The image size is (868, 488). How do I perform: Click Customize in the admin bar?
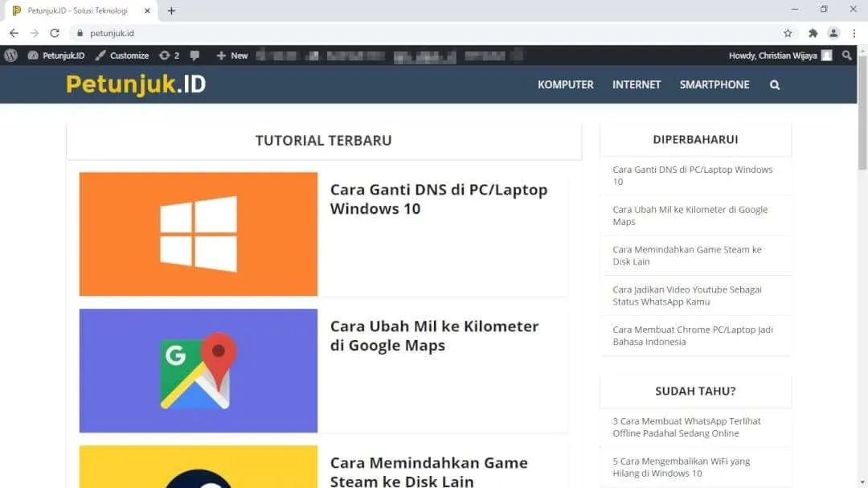[x=122, y=55]
